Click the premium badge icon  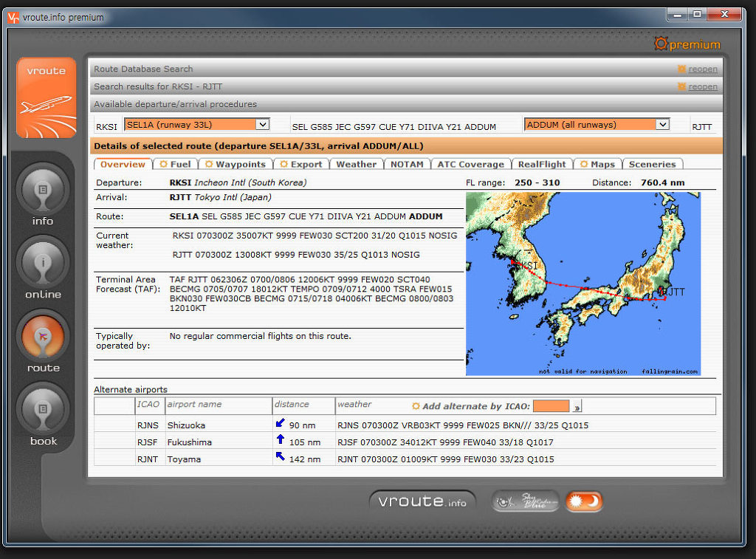687,44
